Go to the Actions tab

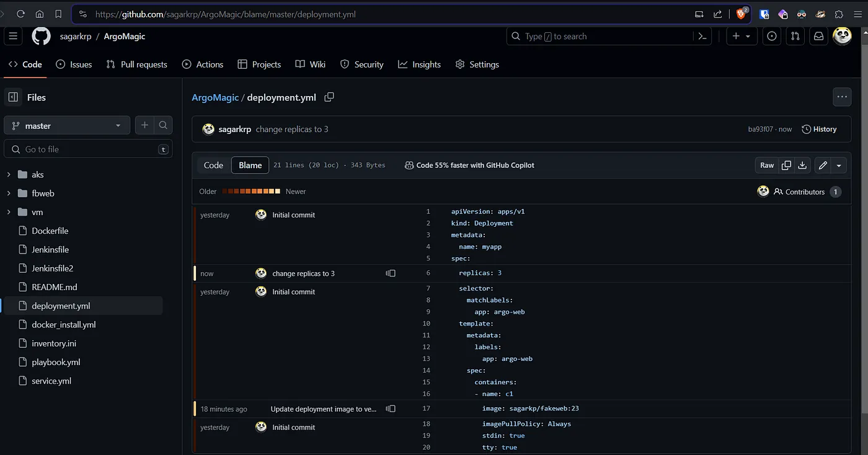tap(202, 64)
